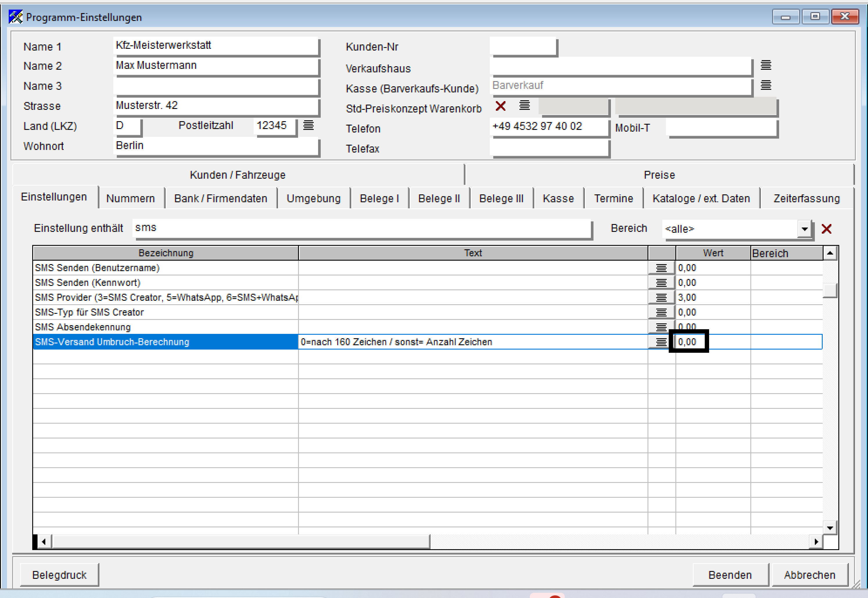Viewport: 868px width, 598px height.
Task: Click the Beenden button
Action: pyautogui.click(x=730, y=575)
